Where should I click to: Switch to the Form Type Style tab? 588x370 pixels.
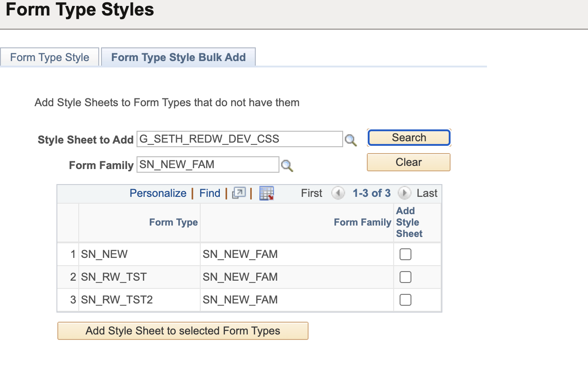click(x=50, y=57)
